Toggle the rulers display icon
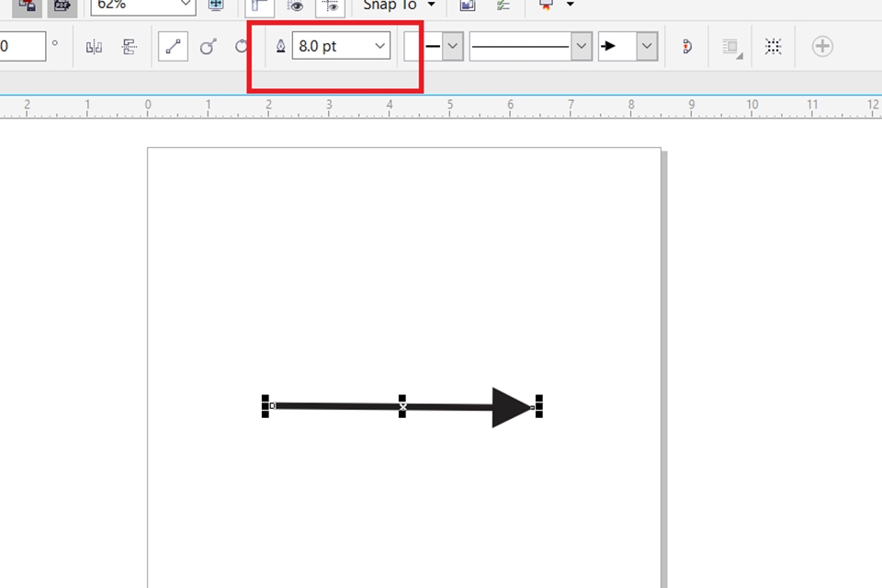The width and height of the screenshot is (882, 588). 258,6
